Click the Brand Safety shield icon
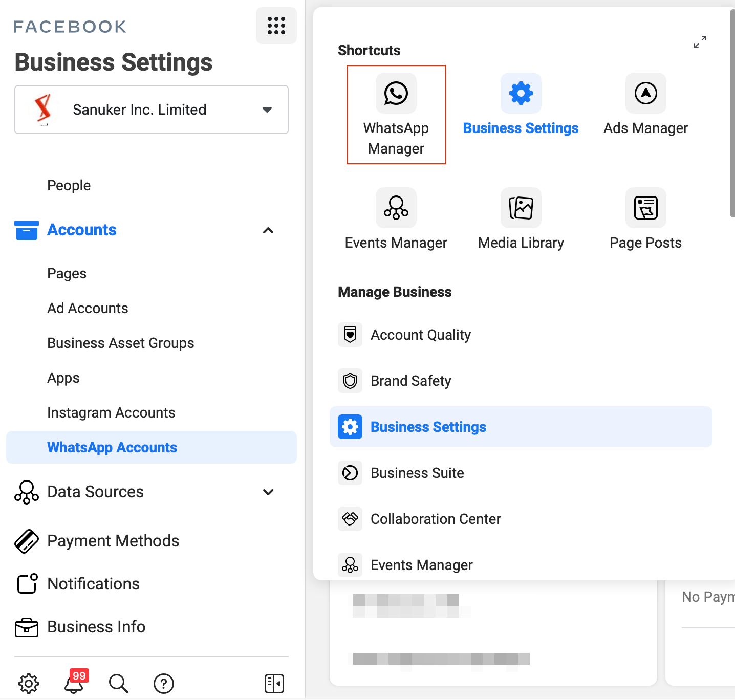 pyautogui.click(x=350, y=381)
